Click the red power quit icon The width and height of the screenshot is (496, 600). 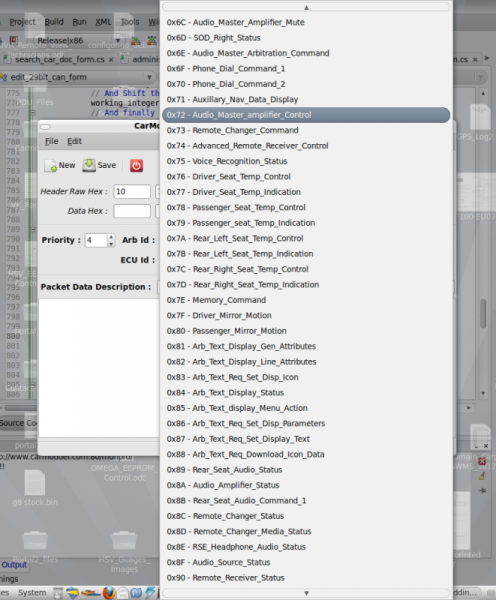136,166
